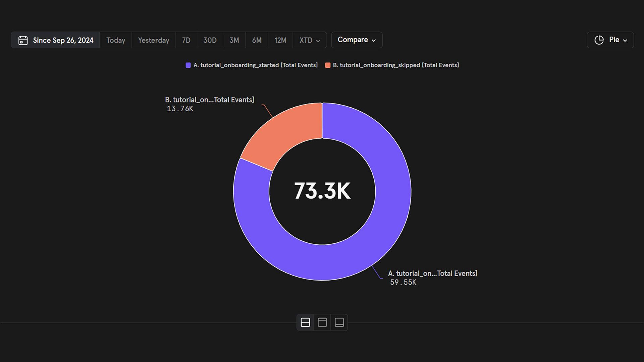The image size is (644, 362).
Task: Click the pie chart type icon
Action: pos(599,40)
